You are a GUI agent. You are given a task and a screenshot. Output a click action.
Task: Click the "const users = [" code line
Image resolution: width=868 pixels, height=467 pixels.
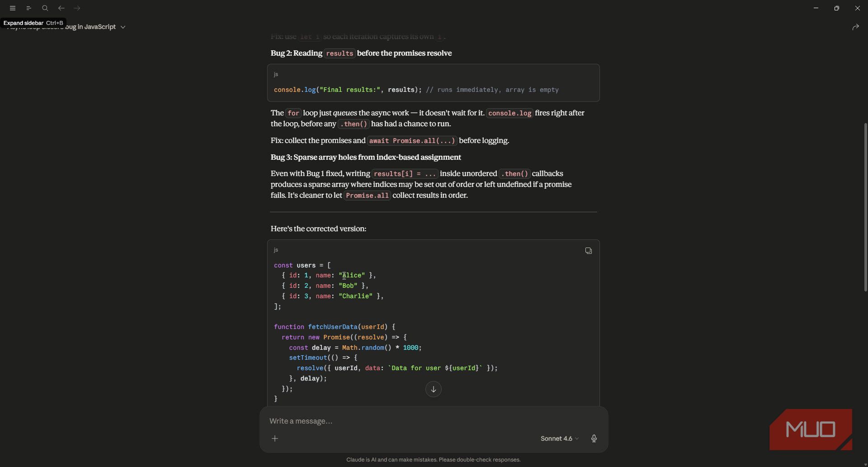point(302,265)
